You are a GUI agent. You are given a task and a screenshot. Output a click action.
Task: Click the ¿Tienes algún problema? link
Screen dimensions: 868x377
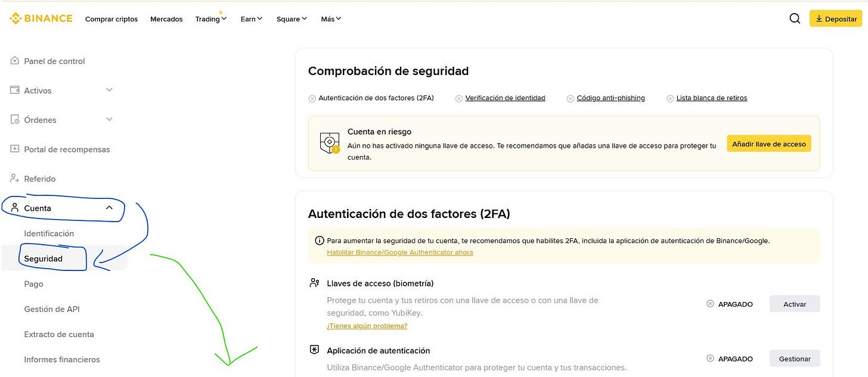(367, 326)
